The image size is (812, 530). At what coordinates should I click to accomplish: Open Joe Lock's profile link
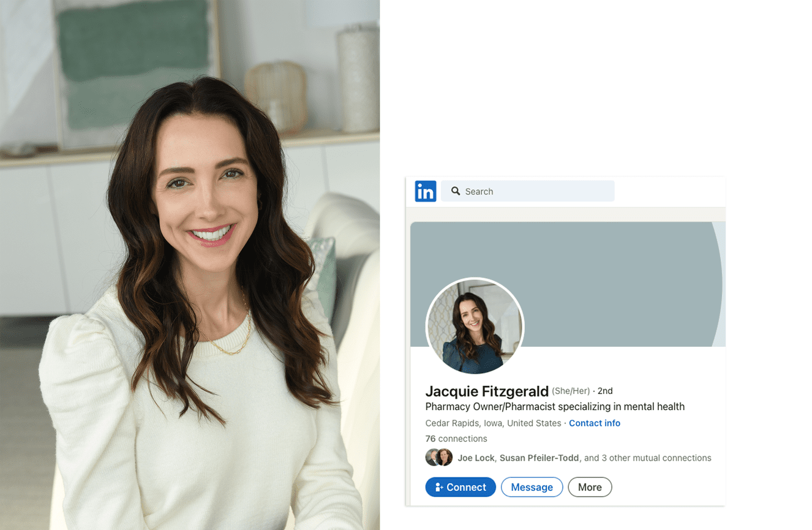click(476, 458)
